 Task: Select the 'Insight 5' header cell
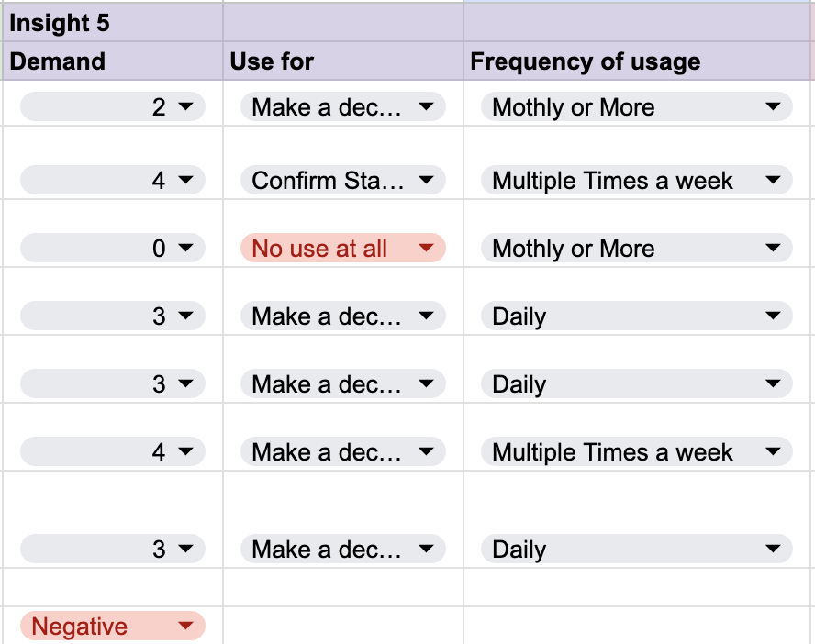click(x=113, y=23)
